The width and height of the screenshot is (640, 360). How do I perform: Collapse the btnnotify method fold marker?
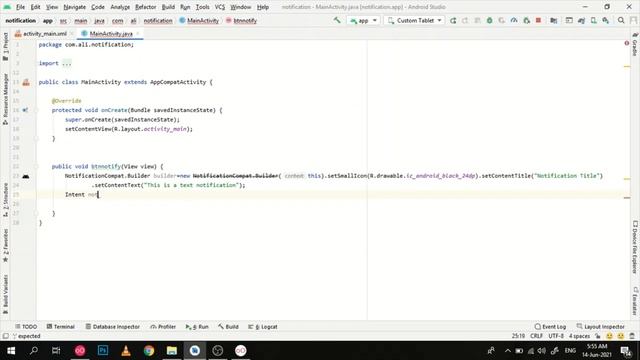(36, 167)
